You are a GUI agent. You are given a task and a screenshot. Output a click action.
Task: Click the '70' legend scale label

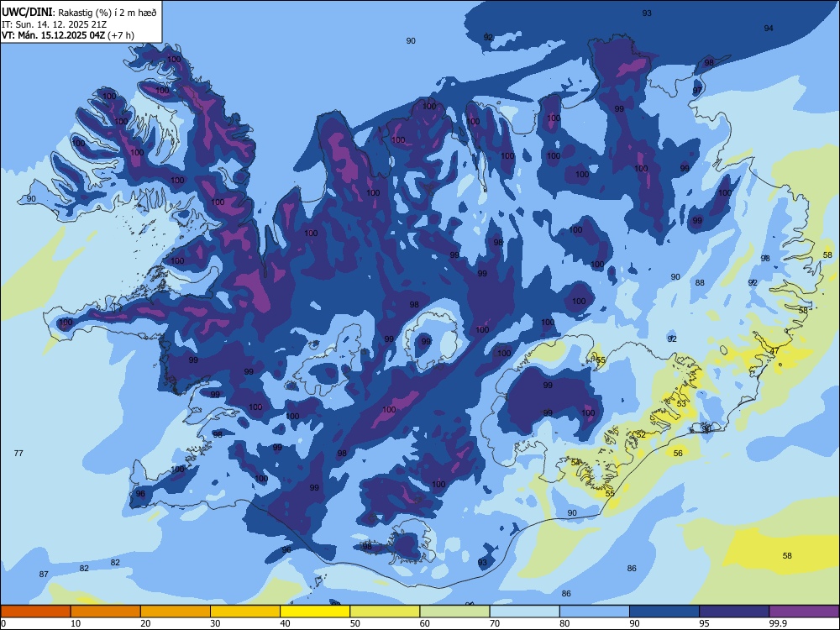point(495,623)
